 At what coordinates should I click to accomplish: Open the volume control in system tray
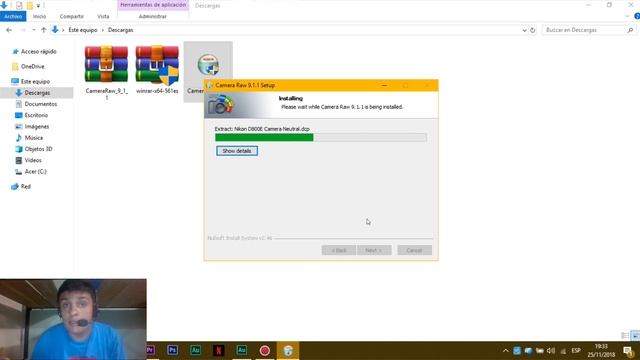point(551,351)
